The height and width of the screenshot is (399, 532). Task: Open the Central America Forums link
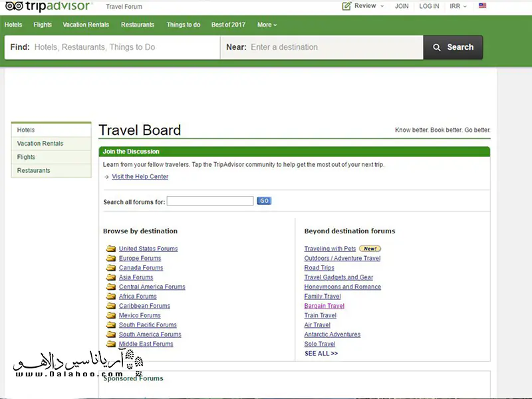point(152,287)
